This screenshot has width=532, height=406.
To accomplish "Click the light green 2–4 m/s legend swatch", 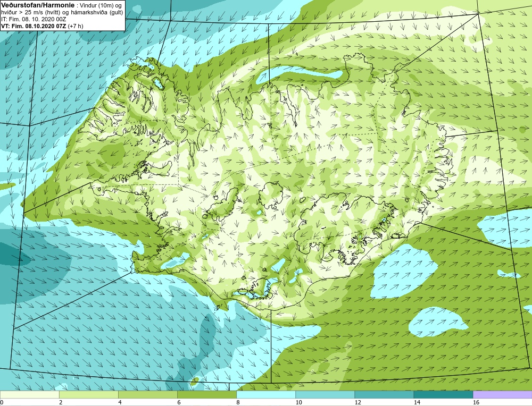I will (88, 394).
